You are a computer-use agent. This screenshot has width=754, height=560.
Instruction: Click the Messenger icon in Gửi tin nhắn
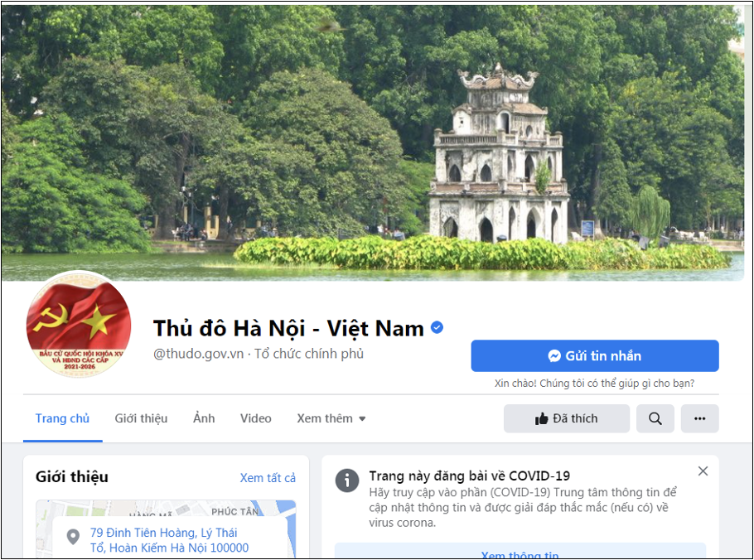coord(554,355)
